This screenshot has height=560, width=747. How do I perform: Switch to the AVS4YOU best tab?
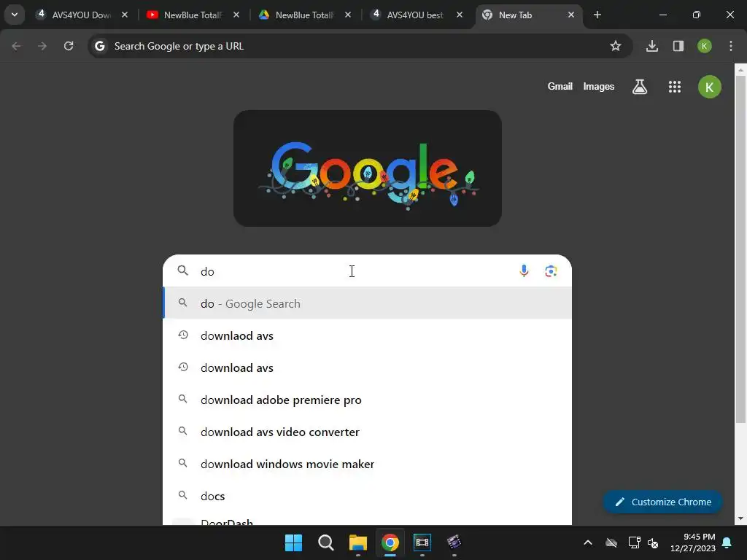pos(416,15)
